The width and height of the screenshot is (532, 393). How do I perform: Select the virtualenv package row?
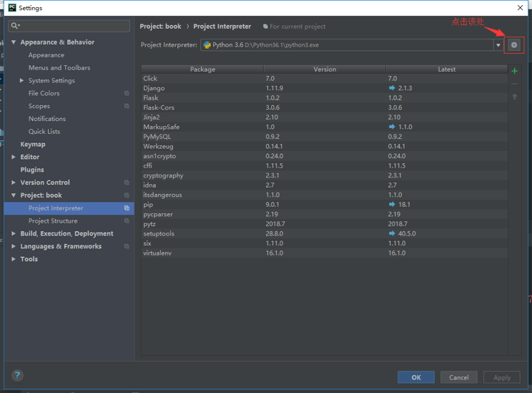click(325, 253)
